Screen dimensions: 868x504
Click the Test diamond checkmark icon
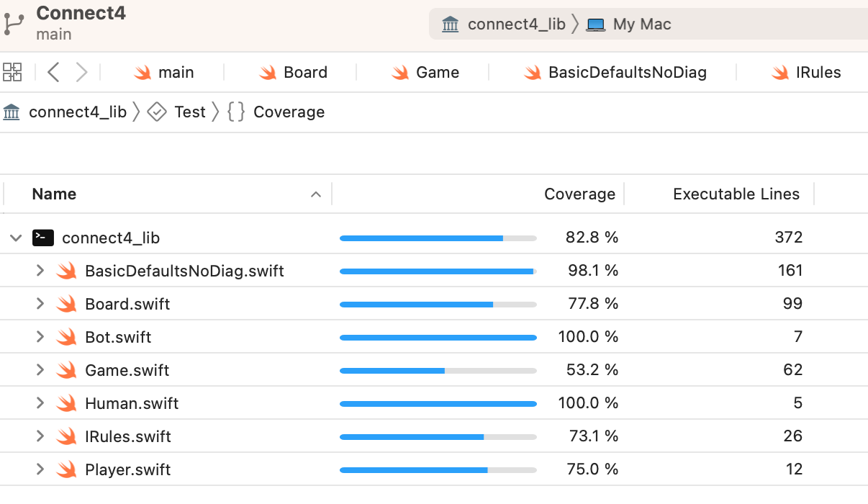[x=157, y=112]
